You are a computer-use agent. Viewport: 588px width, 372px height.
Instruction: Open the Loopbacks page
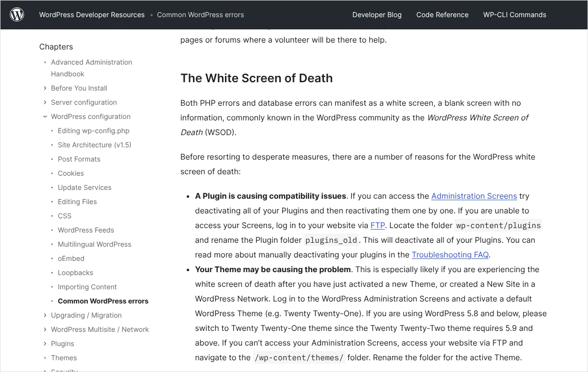pyautogui.click(x=75, y=273)
